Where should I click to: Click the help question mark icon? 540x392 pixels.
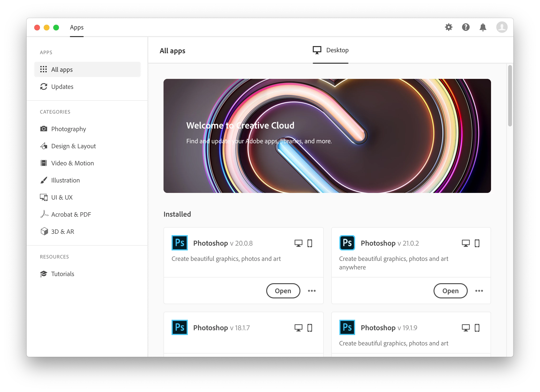pyautogui.click(x=466, y=27)
